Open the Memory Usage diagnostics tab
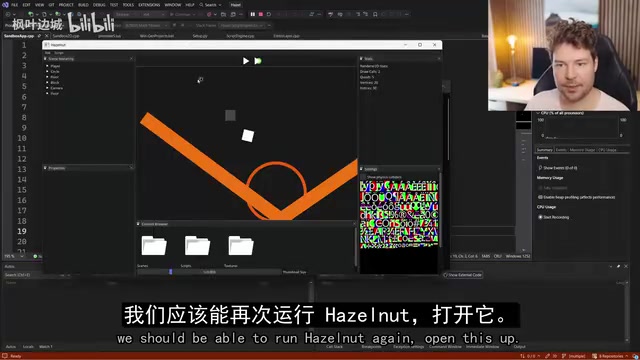The width and height of the screenshot is (640, 360). click(x=582, y=150)
